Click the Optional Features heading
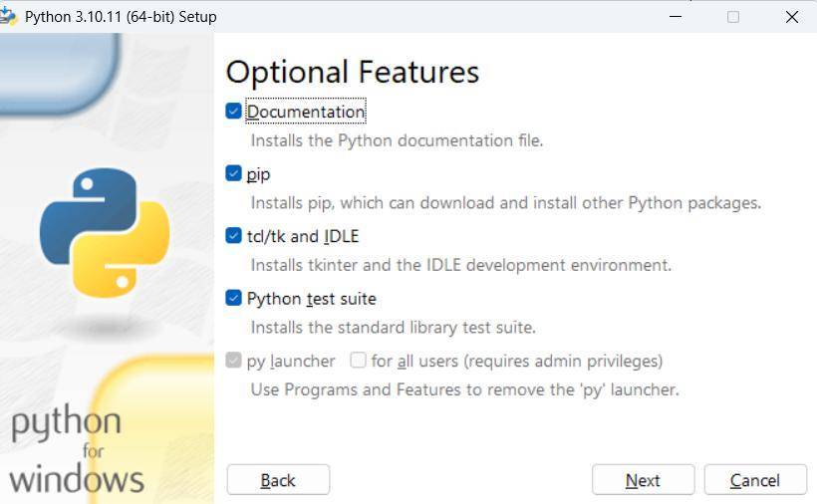 click(x=353, y=73)
